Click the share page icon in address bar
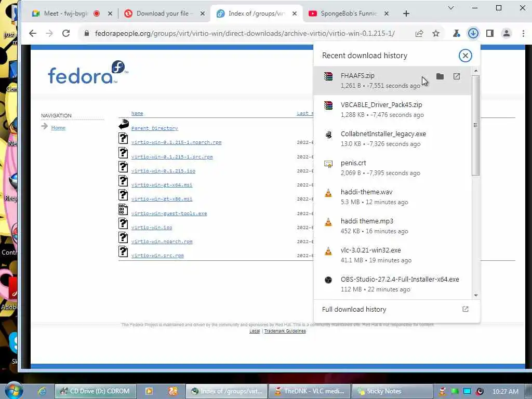 [x=419, y=33]
